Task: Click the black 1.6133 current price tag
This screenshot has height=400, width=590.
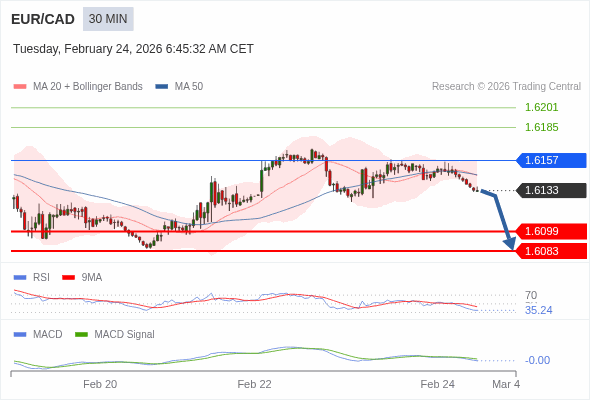Action: click(x=551, y=190)
